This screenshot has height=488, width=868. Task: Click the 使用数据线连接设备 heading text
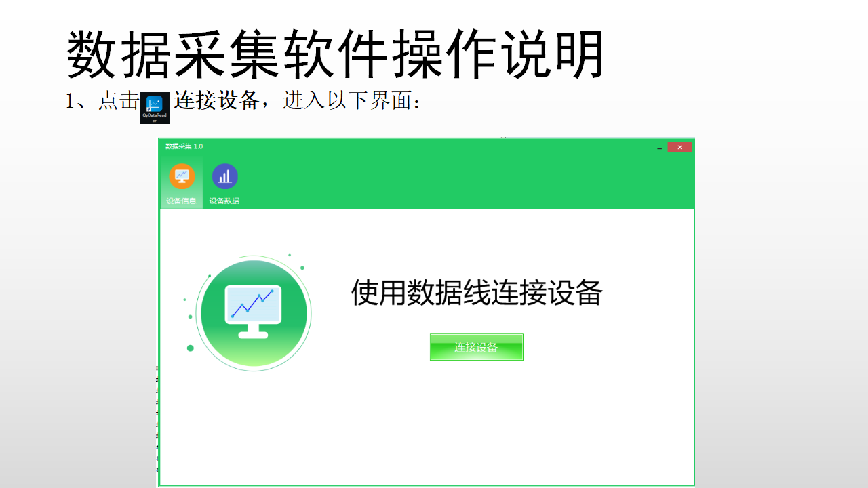[477, 293]
